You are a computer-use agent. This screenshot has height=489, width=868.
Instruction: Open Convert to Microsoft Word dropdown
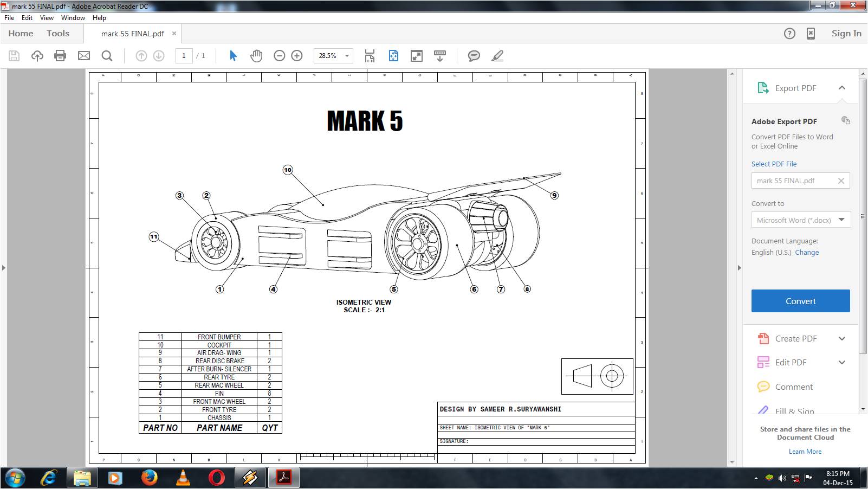(x=841, y=220)
